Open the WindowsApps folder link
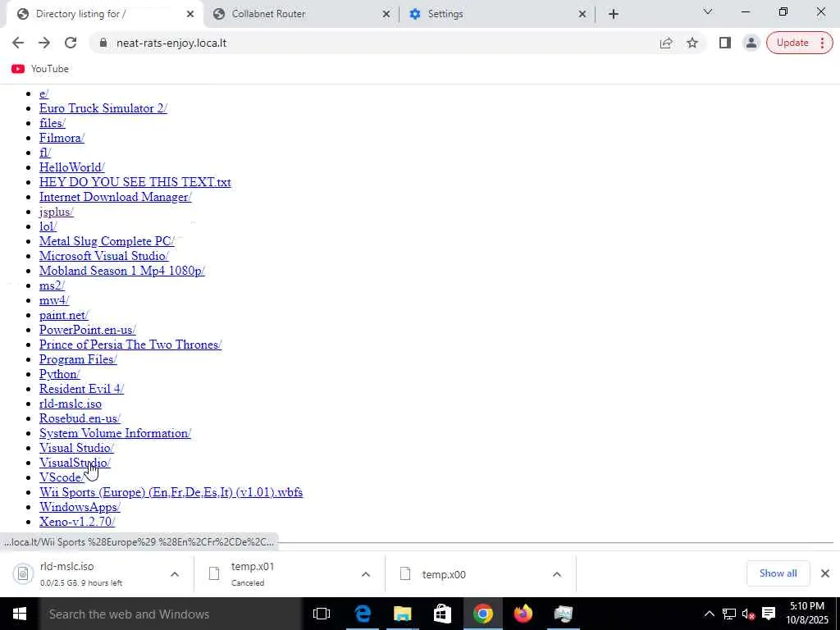Image resolution: width=840 pixels, height=630 pixels. [x=80, y=507]
